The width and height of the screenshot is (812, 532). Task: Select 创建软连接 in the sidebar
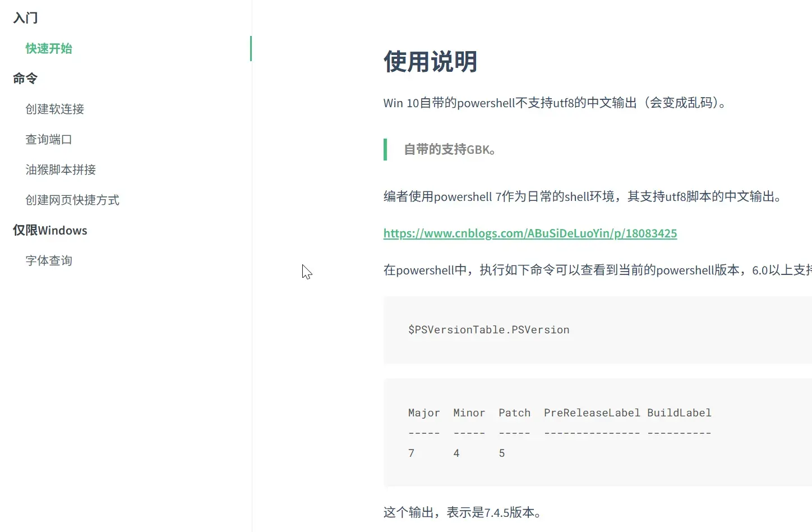point(55,109)
